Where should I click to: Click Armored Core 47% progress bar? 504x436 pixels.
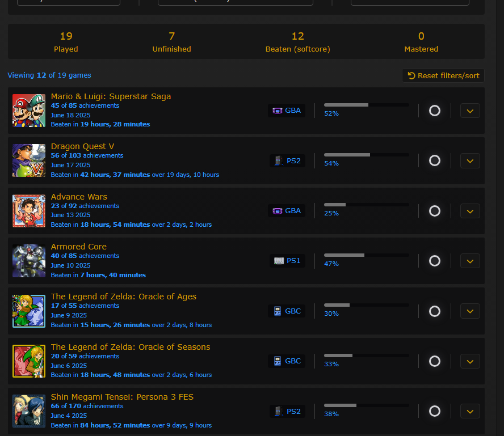[x=367, y=255]
